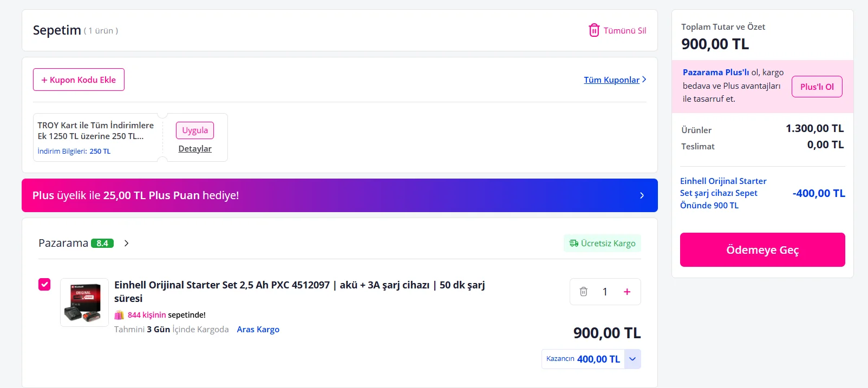Click the Ücretsiz Kargo badge

(x=602, y=244)
